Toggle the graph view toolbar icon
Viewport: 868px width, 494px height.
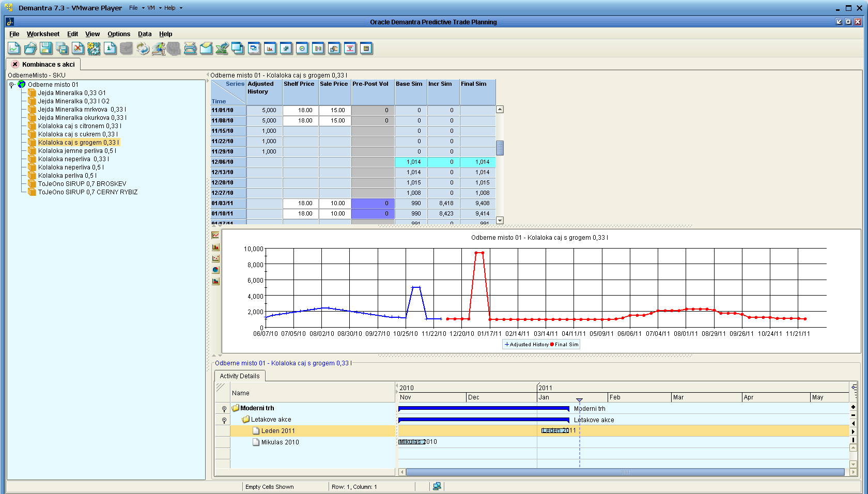point(270,49)
